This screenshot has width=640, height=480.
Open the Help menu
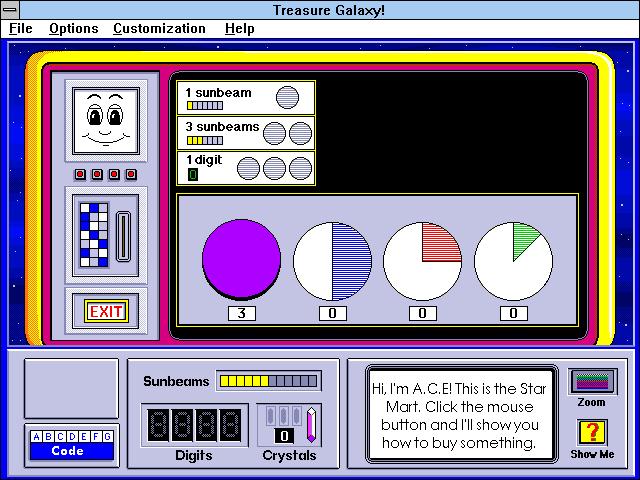coord(240,29)
